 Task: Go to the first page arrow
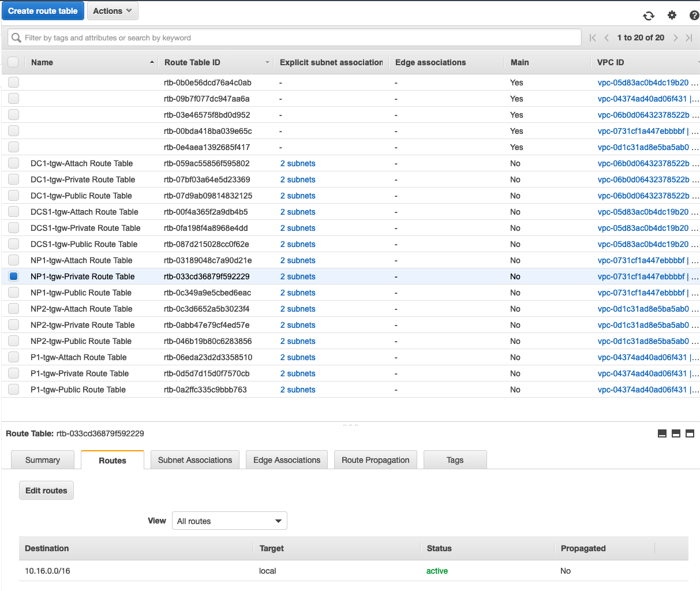(593, 38)
